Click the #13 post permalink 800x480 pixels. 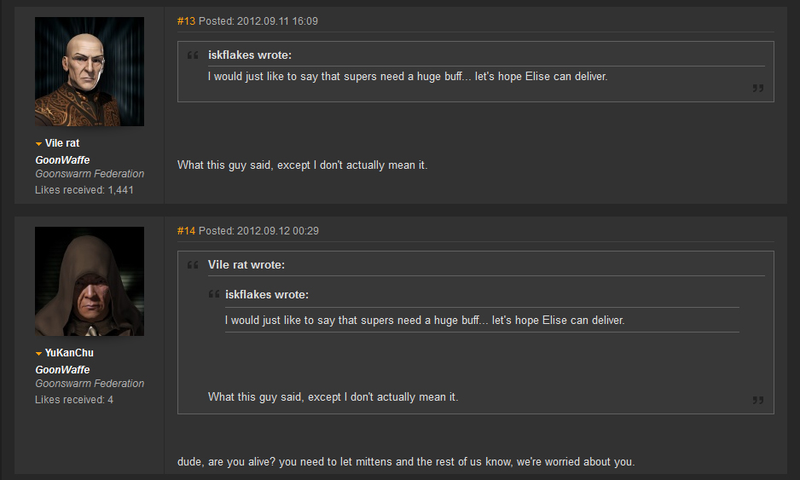(x=186, y=21)
